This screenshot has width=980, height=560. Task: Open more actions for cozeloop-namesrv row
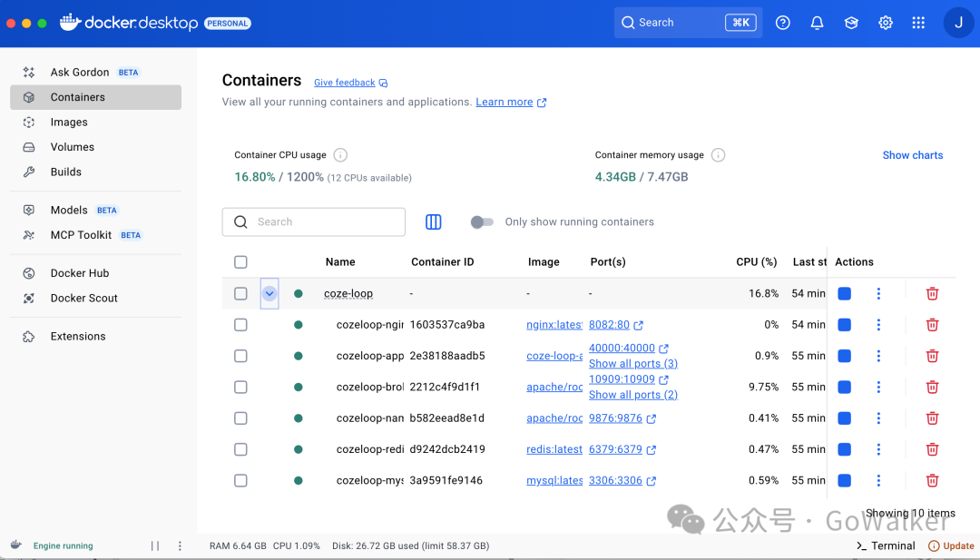tap(878, 418)
